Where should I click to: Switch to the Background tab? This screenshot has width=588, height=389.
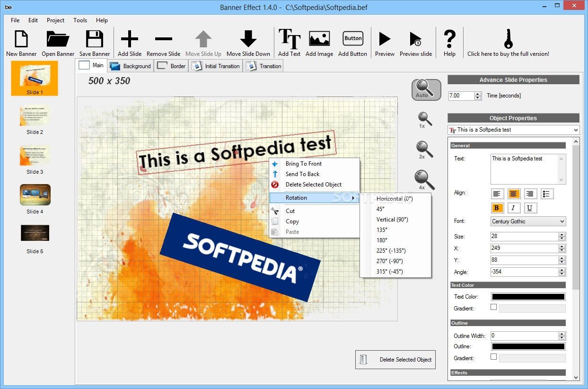coord(130,66)
